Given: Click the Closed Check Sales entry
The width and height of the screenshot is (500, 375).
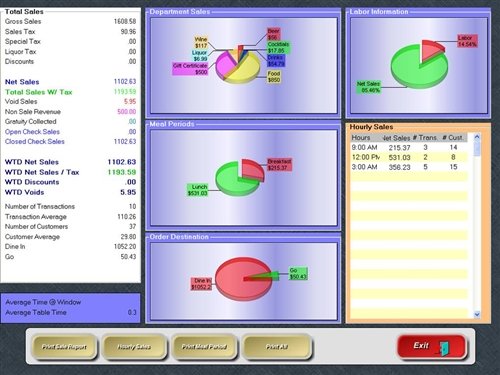Looking at the screenshot, I should coord(35,142).
